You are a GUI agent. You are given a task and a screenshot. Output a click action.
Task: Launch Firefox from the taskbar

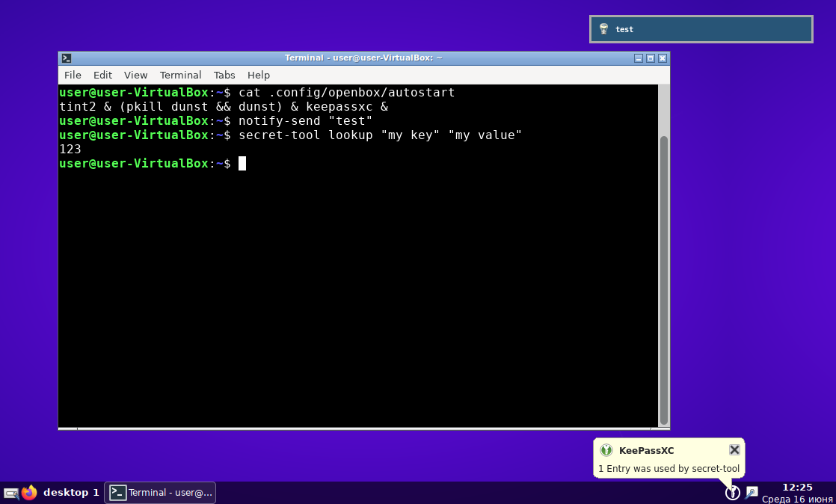28,492
